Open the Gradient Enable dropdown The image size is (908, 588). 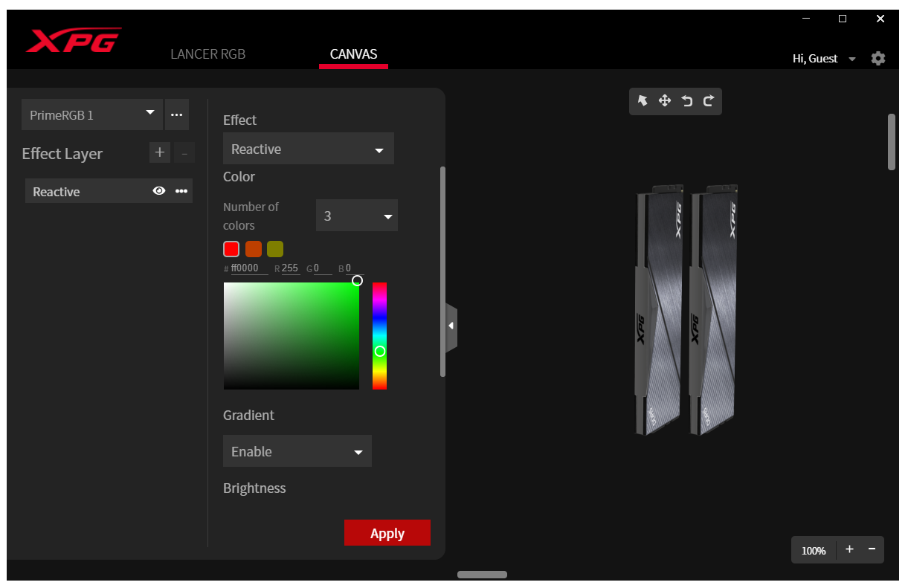297,451
